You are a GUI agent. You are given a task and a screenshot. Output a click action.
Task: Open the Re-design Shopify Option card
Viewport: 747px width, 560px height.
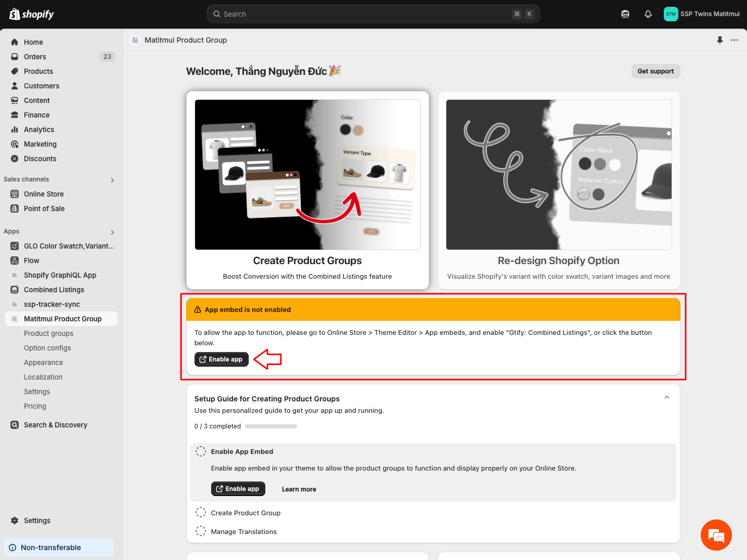point(559,190)
